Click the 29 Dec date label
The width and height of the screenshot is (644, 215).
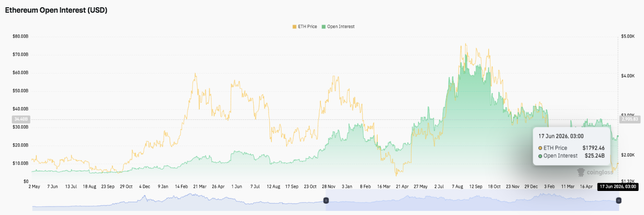point(530,186)
